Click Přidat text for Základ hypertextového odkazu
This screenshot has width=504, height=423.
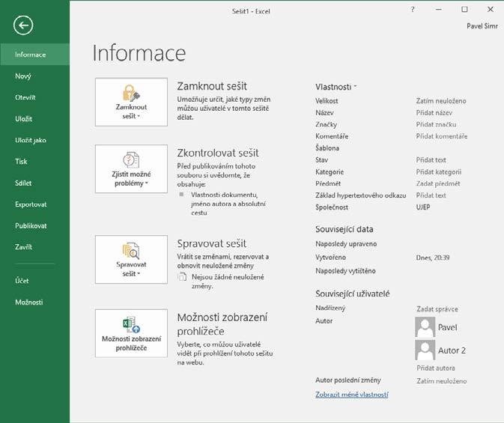(x=431, y=195)
